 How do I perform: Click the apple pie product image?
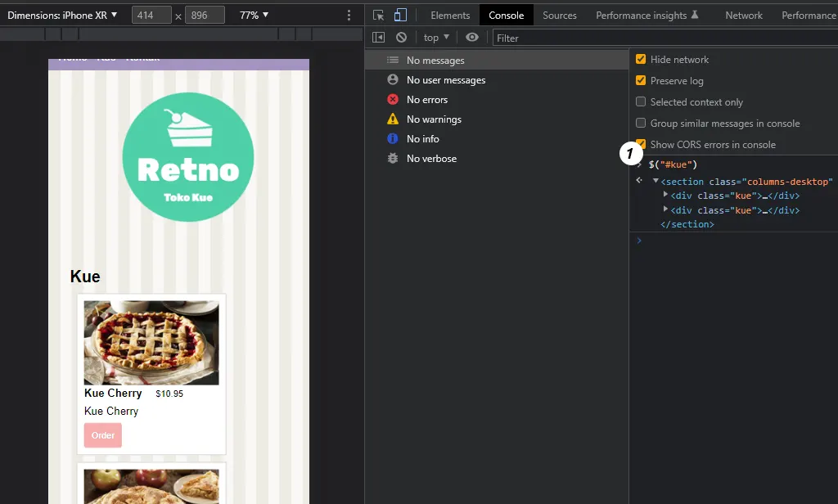coord(151,486)
